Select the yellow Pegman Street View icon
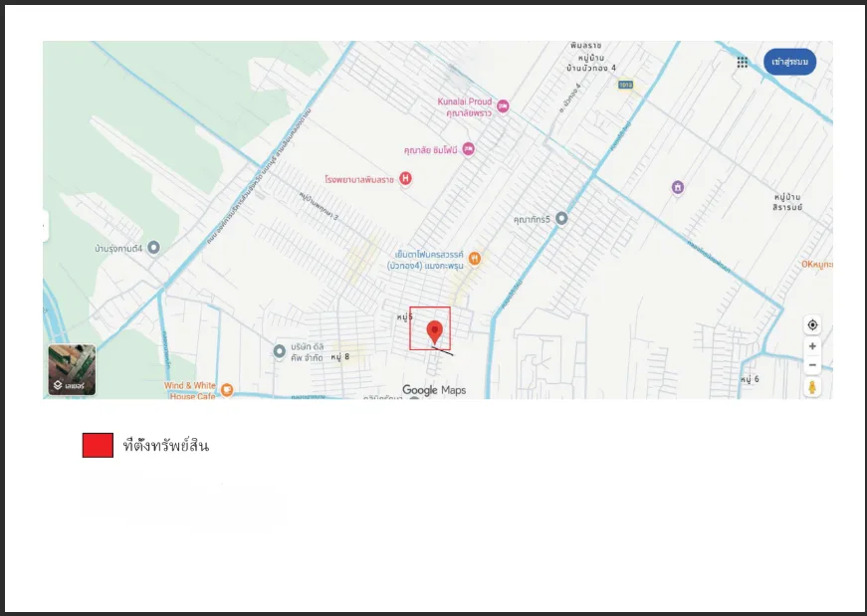This screenshot has height=616, width=867. 812,387
